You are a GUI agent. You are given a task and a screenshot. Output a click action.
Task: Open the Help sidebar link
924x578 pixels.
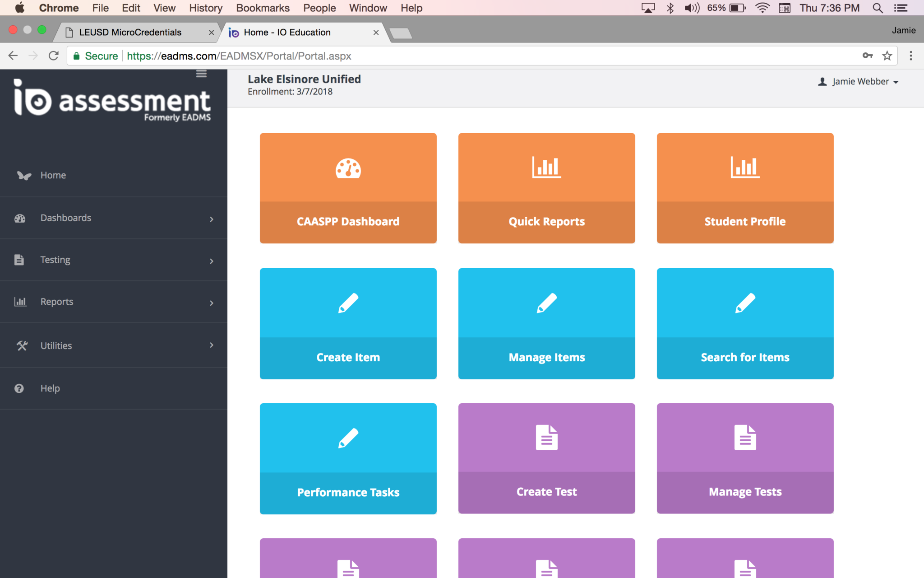[50, 388]
